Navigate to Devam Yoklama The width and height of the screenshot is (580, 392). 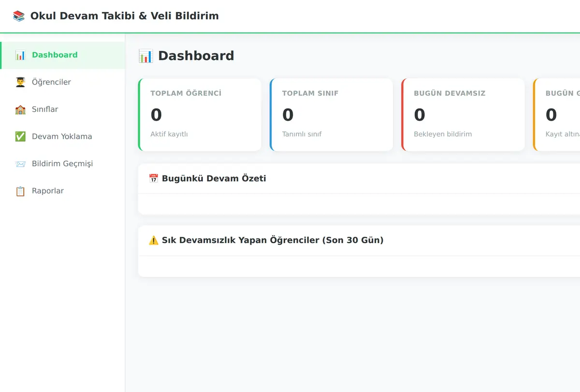(63, 136)
